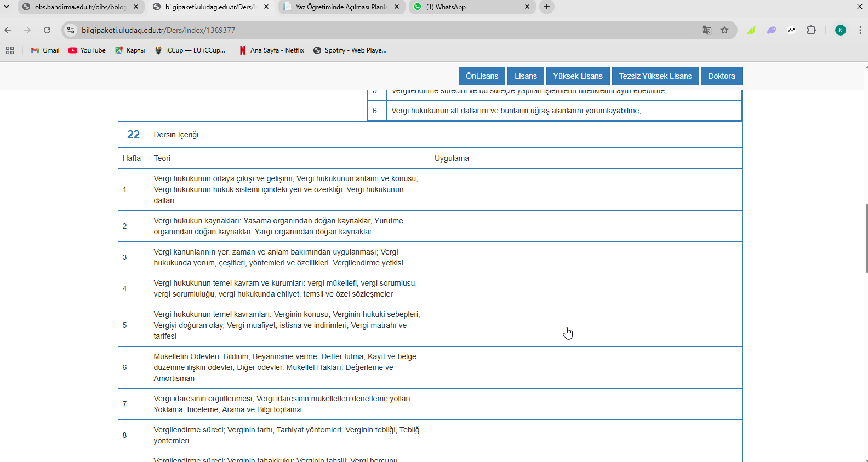Open a new tab with plus button

pyautogui.click(x=547, y=7)
